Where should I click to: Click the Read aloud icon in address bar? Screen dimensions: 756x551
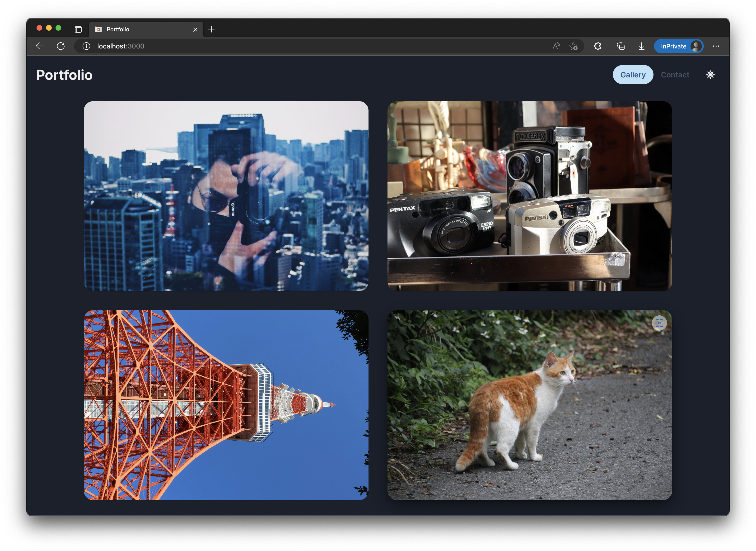[556, 46]
